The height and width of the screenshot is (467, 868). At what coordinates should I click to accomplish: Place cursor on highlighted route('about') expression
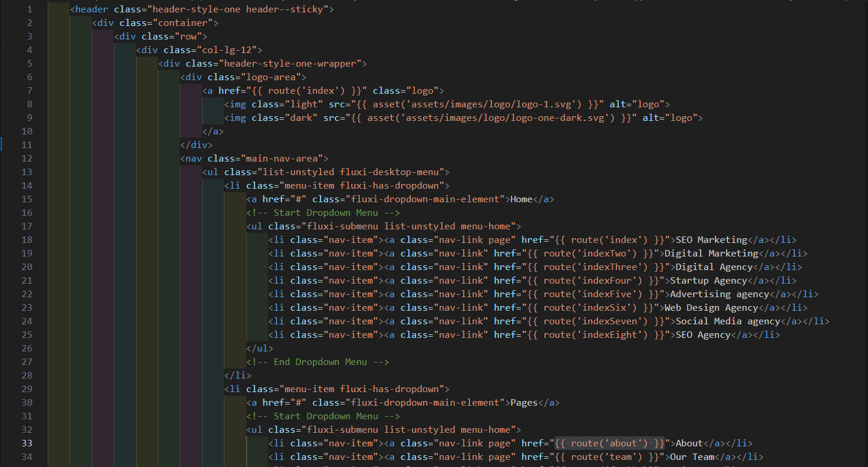[609, 443]
